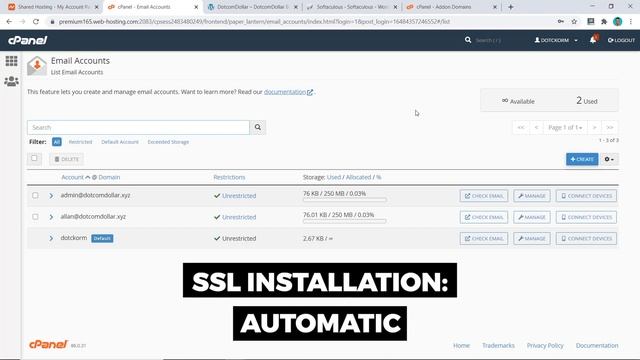Switch to DotcomDollar browser tab

coord(253,7)
